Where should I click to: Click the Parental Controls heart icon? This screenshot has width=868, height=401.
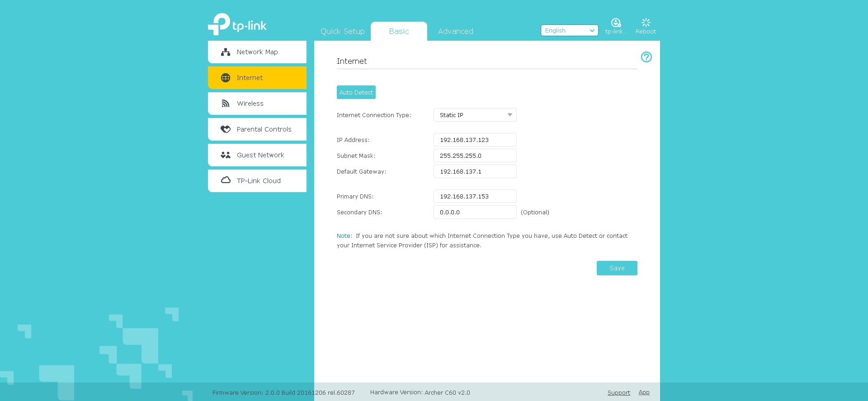(x=226, y=129)
